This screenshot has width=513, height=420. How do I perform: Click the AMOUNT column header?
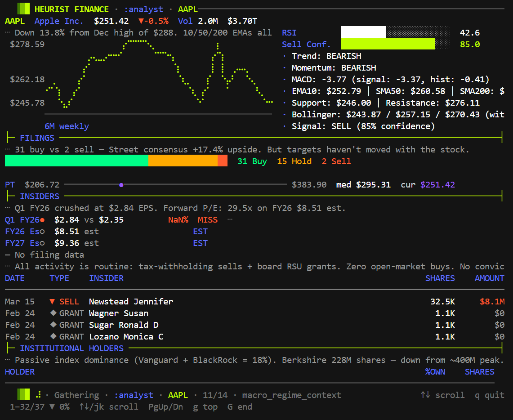[490, 278]
